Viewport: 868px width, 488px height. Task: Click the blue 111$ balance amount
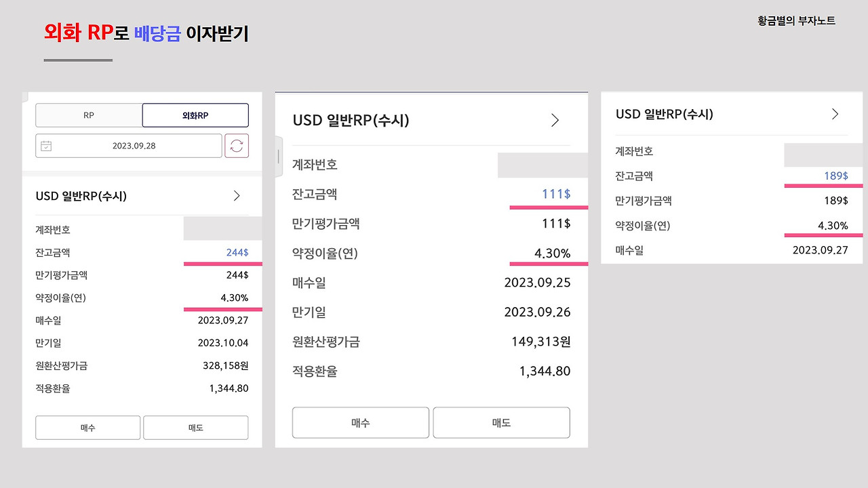555,195
